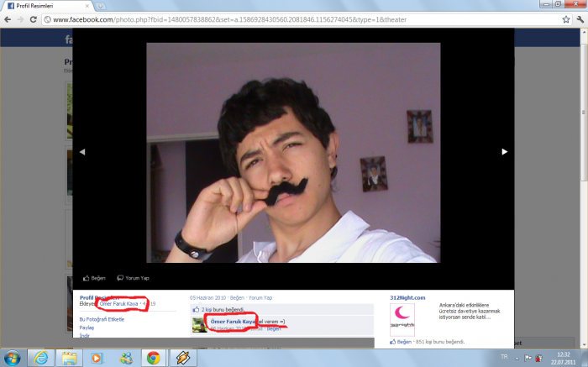Click the Paylaş link under the photo

[87, 328]
